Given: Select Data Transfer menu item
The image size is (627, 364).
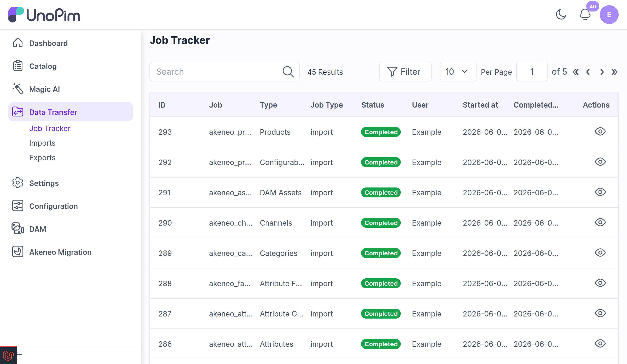Looking at the screenshot, I should tap(71, 112).
